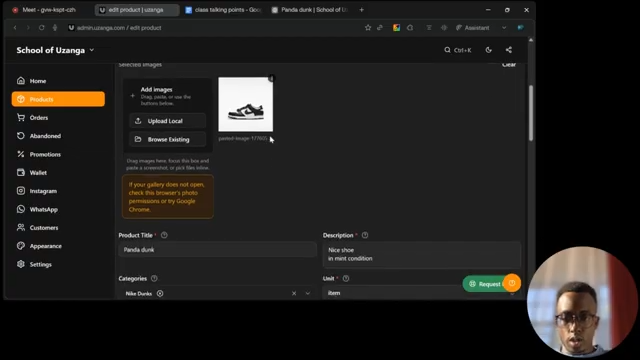Remove the Nike Dunks category tag
640x360 pixels.
tap(160, 293)
